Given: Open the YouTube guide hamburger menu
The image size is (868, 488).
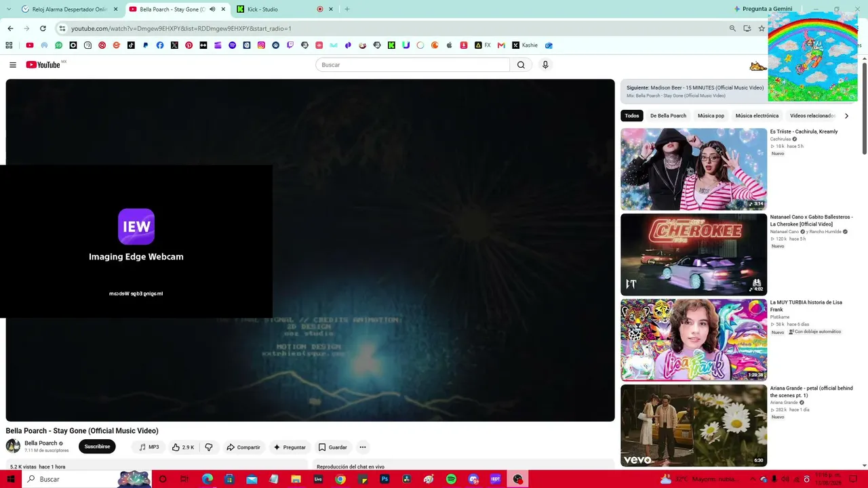Looking at the screenshot, I should click(13, 65).
